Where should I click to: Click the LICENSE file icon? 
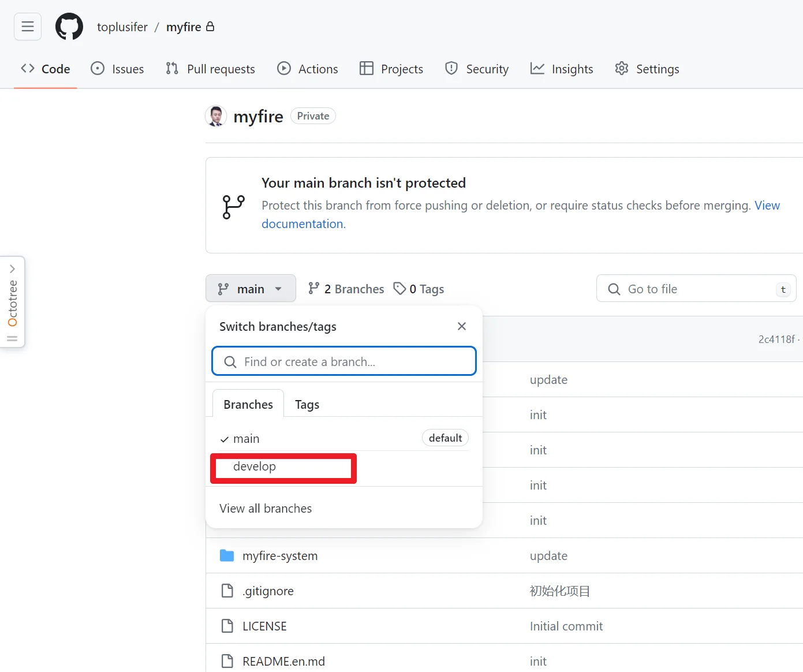[x=227, y=626]
